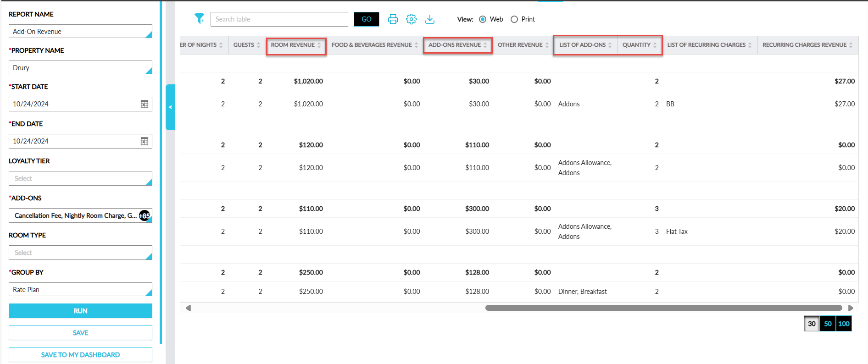
Task: Open Group By dropdown showing Rate Plan
Action: coord(80,289)
